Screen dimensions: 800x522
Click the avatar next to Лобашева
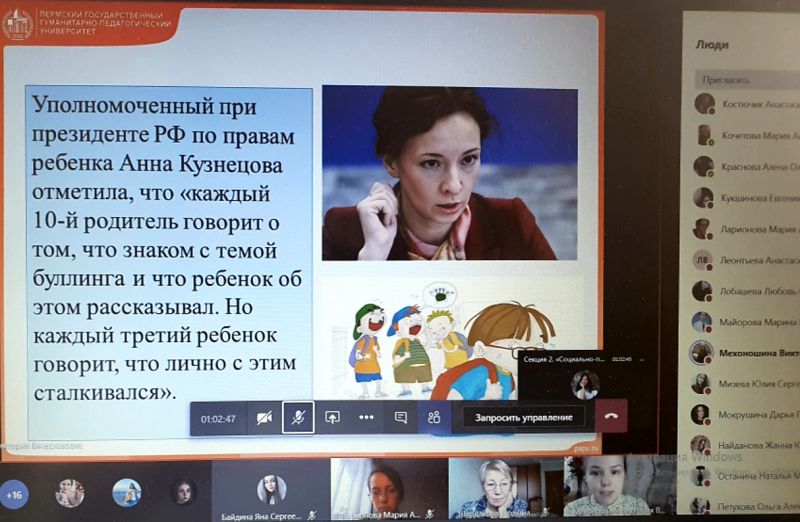[702, 291]
